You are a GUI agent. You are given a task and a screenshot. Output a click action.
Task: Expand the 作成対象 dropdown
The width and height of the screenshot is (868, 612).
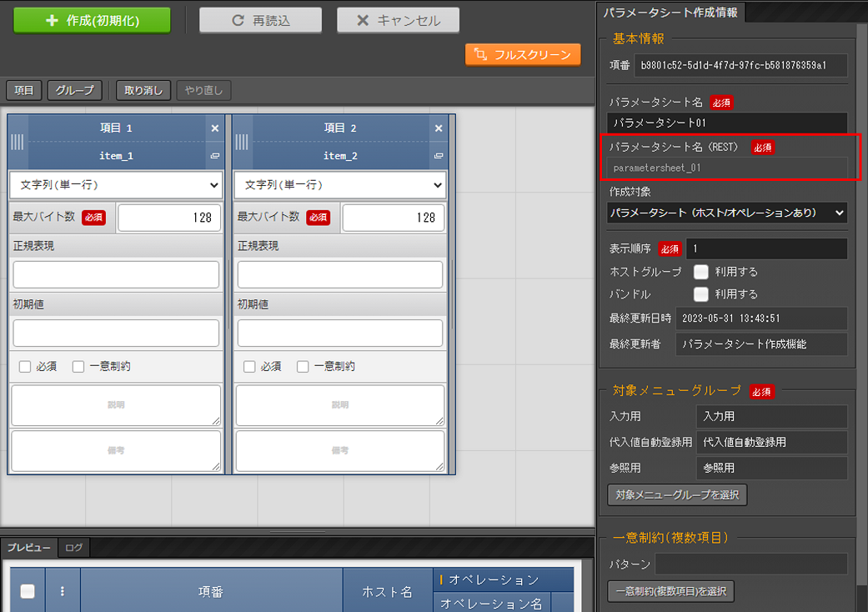[x=726, y=213]
